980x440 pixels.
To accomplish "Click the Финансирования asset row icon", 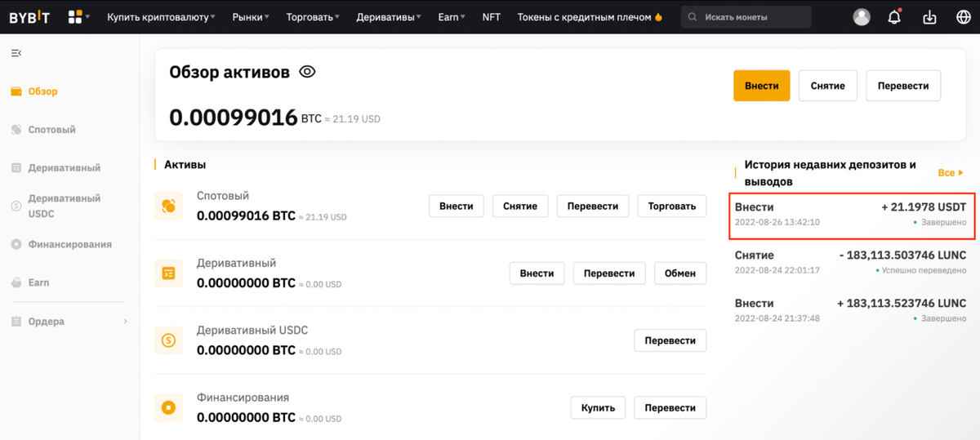I will coord(168,407).
